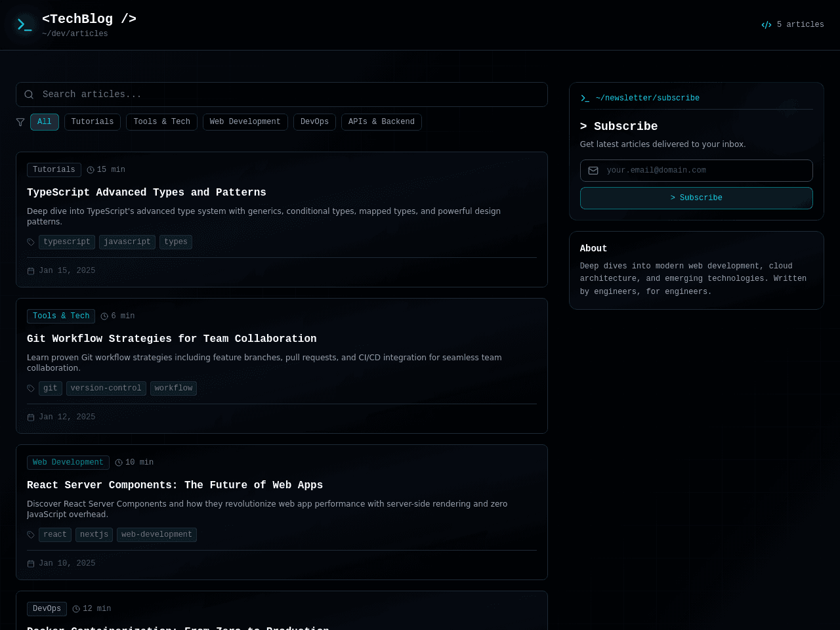Click the Subscribe button
Viewport: 840px width, 630px height.
click(696, 198)
